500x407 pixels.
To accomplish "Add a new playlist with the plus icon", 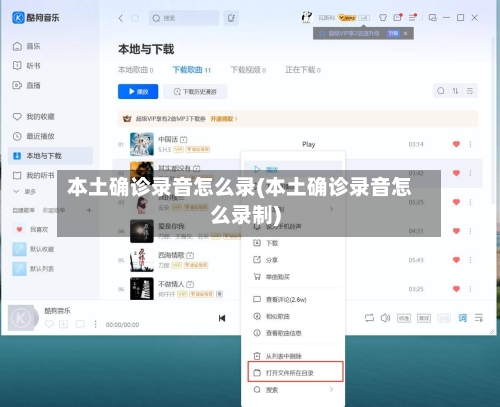I will click(89, 210).
